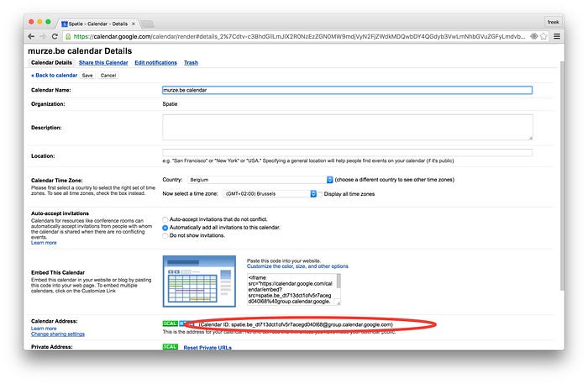Click the Reset Private URLs link
Screen dimensions: 588x384
(x=207, y=348)
